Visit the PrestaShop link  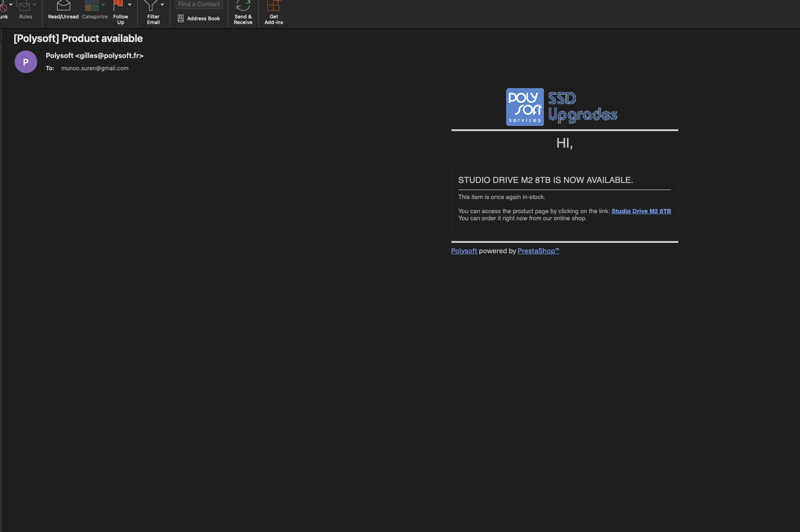point(538,250)
